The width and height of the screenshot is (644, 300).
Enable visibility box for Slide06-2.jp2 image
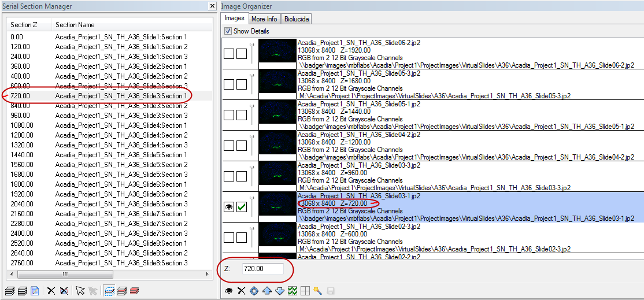tap(229, 53)
